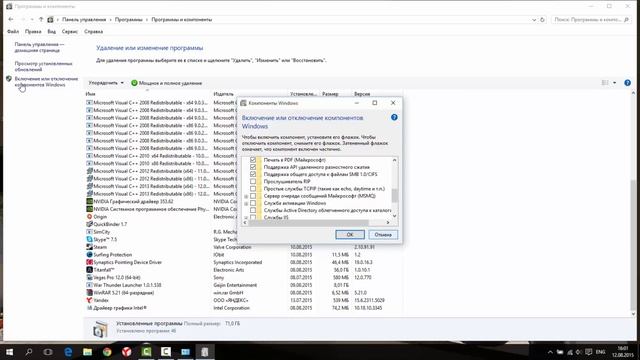Expand the Служба активации Windows node
Viewport: 640px width, 360px height.
(246, 203)
